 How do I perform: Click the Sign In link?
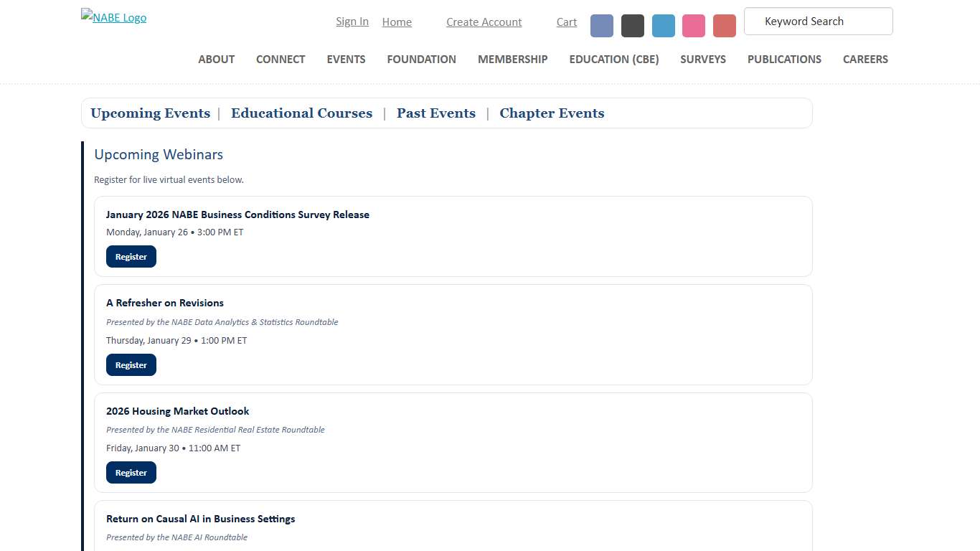click(x=352, y=22)
